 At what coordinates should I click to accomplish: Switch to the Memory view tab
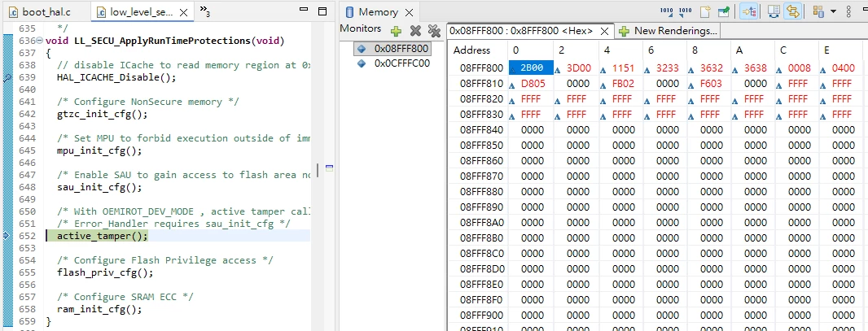point(378,12)
